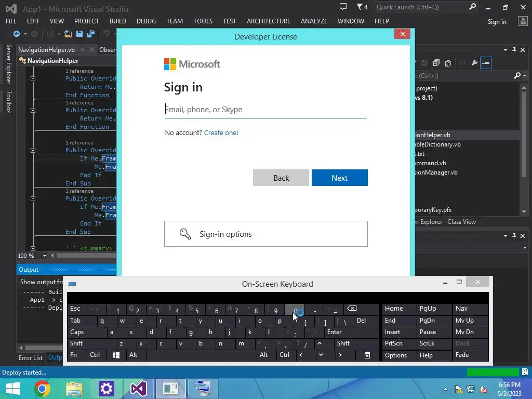The height and width of the screenshot is (399, 532).
Task: Close the NavigationHelper.vb tab
Action: (91, 49)
